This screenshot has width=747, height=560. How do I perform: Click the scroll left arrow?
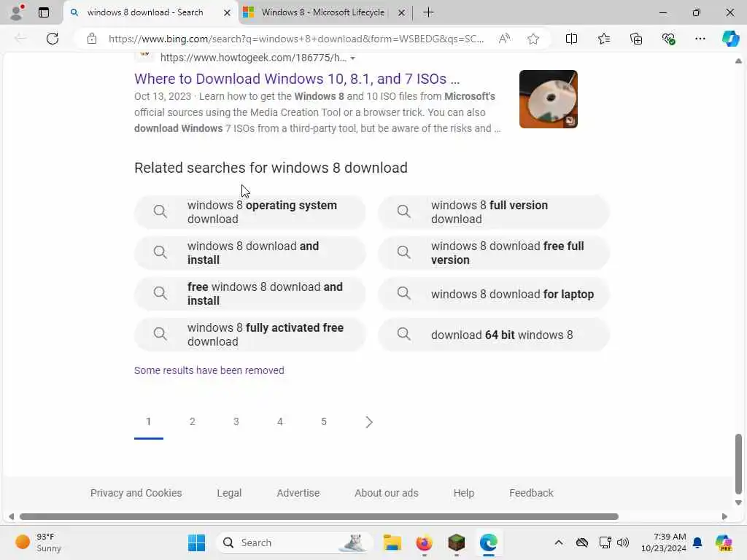coord(11,517)
